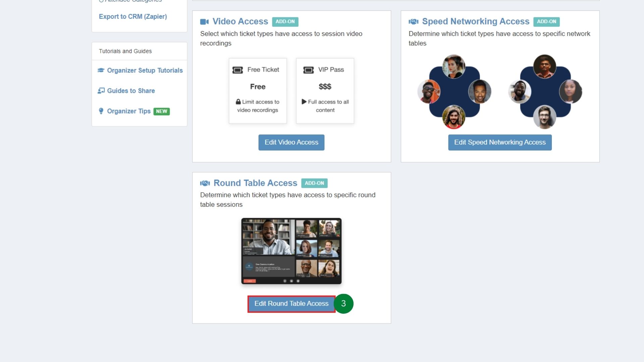Click the lightbulb icon beside Organizer Tips
Image resolution: width=644 pixels, height=362 pixels.
(101, 111)
